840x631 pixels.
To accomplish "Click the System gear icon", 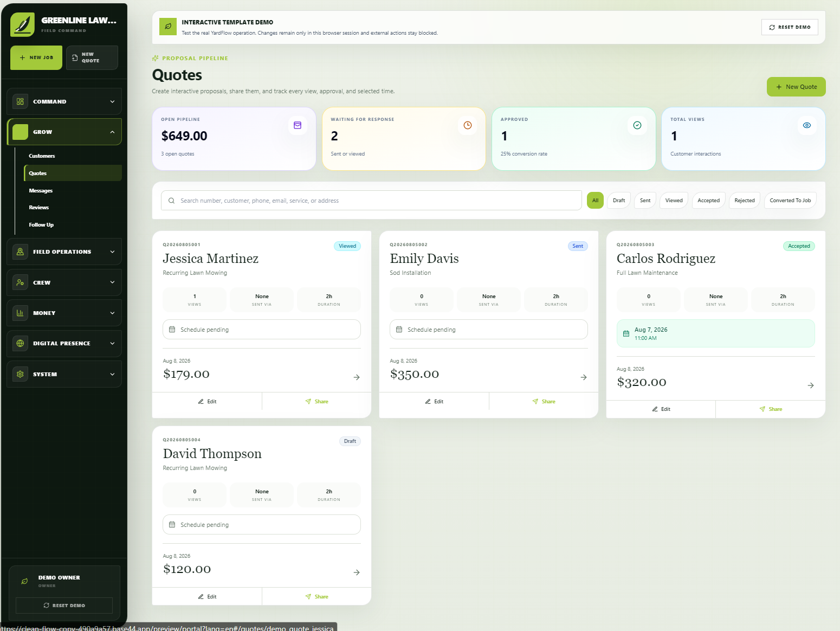I will (x=20, y=374).
